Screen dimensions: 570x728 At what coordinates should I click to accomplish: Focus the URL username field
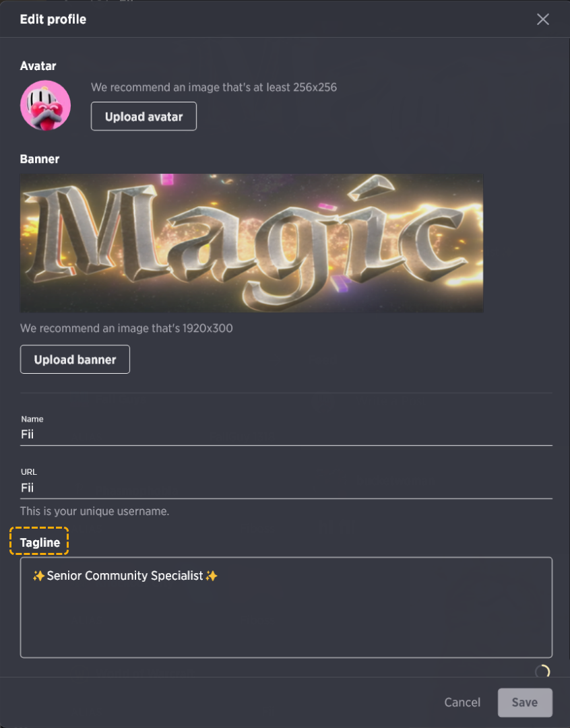tap(286, 488)
